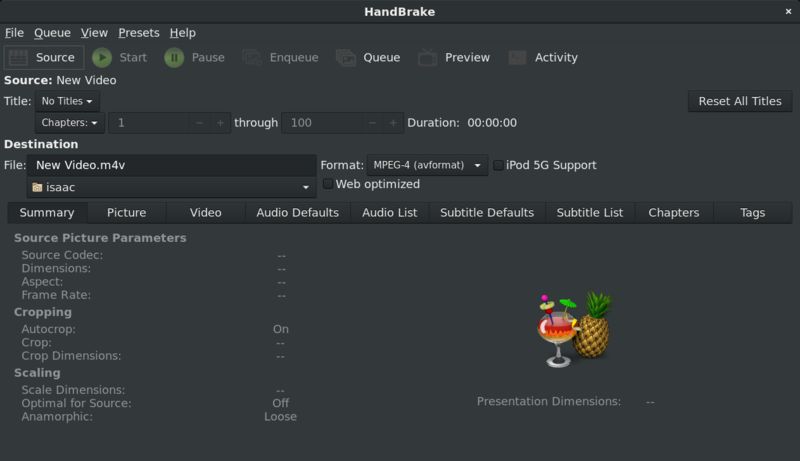
Task: Switch to the Subtitle Defaults tab
Action: 487,213
